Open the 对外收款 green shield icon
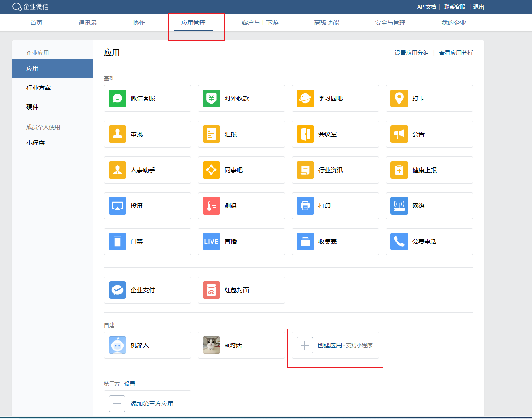This screenshot has width=532, height=419. point(211,98)
